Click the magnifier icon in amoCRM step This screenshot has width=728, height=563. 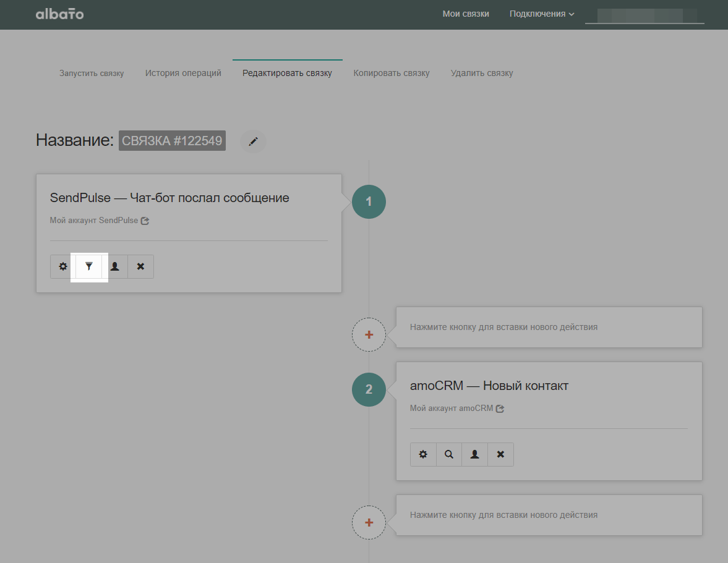pyautogui.click(x=449, y=454)
